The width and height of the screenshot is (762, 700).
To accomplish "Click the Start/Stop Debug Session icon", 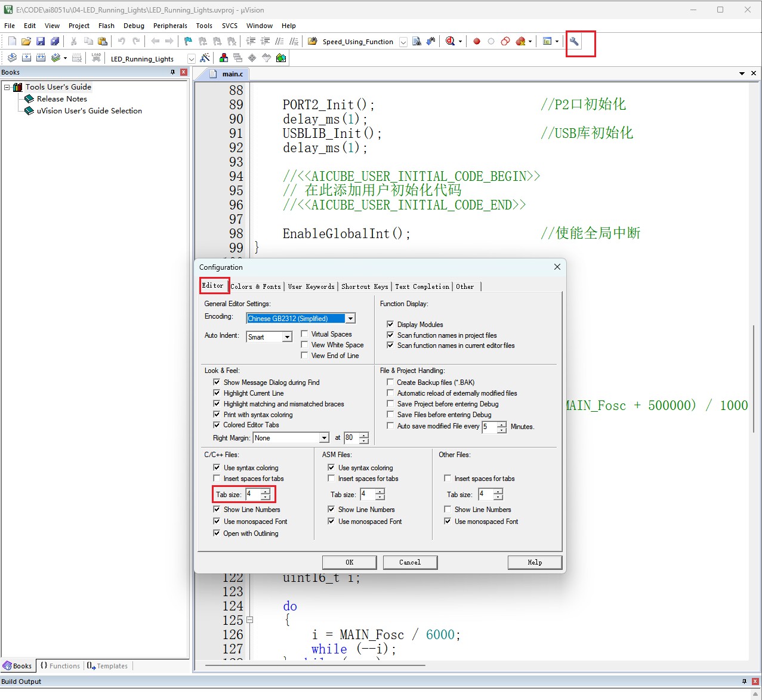I will (x=451, y=41).
